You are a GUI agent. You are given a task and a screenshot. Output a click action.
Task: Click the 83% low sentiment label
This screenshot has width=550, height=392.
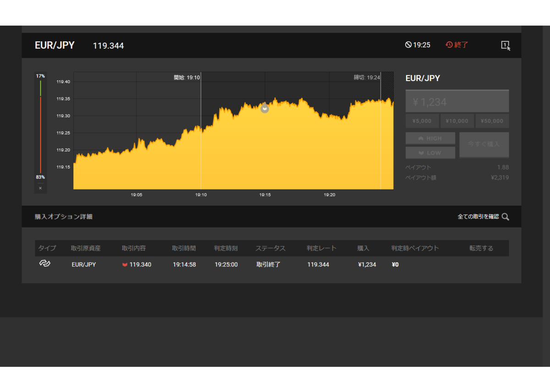(40, 177)
